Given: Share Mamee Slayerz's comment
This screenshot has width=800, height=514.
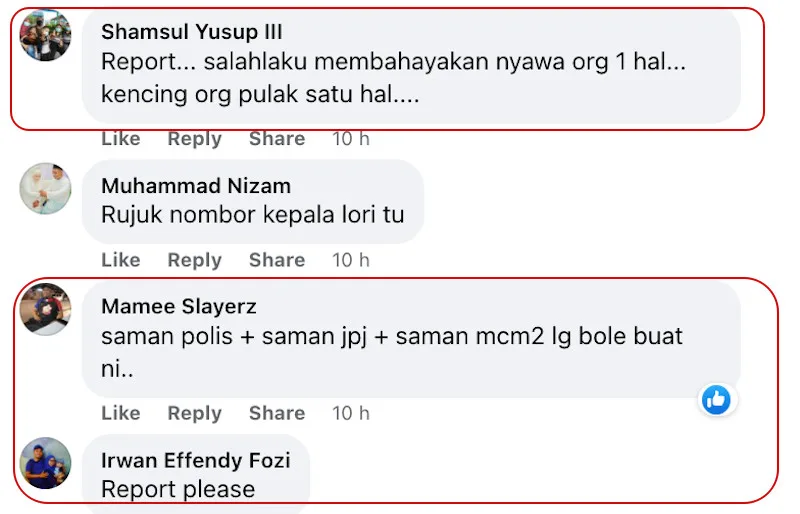Looking at the screenshot, I should click(x=277, y=413).
